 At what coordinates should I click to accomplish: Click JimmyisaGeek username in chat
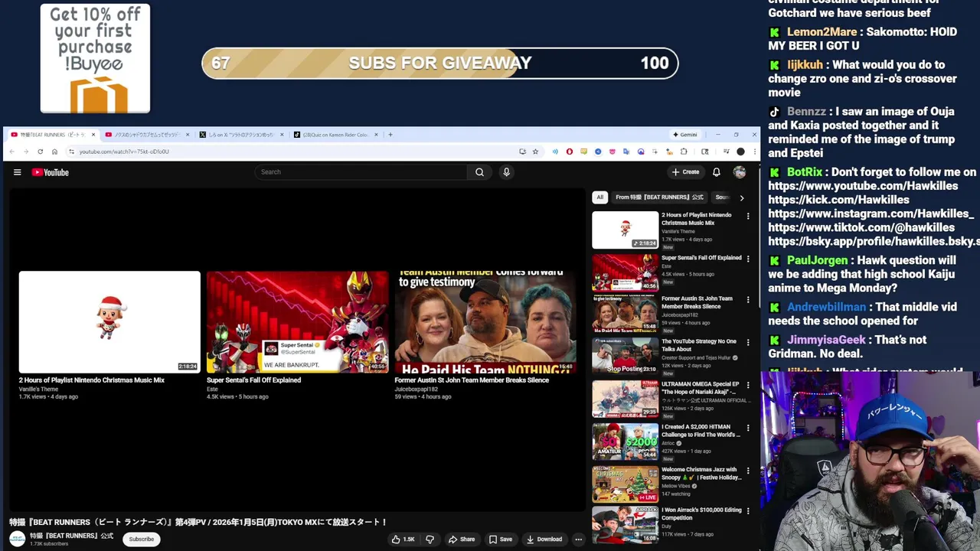826,340
